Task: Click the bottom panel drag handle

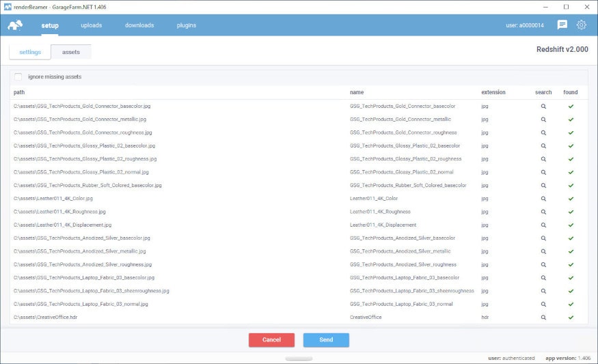Action: (299, 359)
